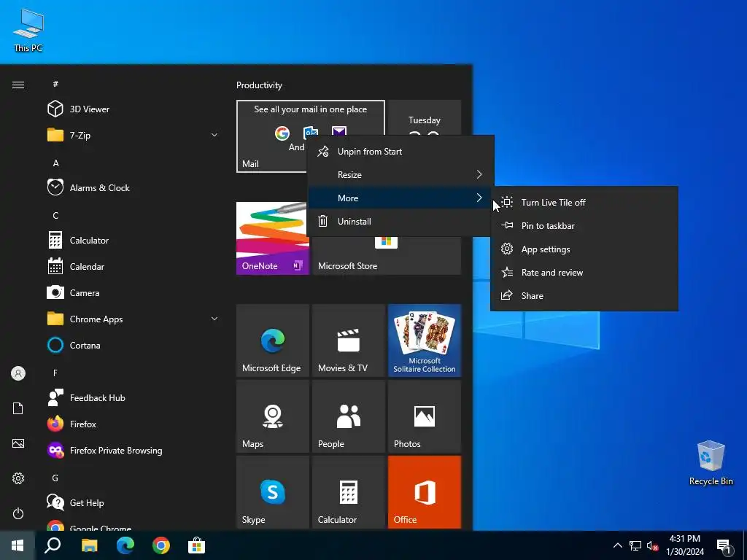Open Alarms & Clock app

[133, 187]
